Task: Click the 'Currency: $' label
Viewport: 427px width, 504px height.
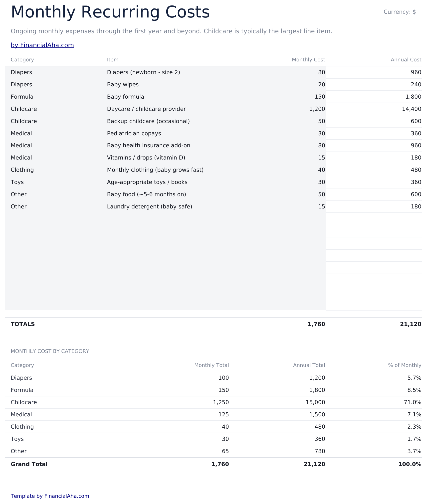Action: (x=400, y=12)
